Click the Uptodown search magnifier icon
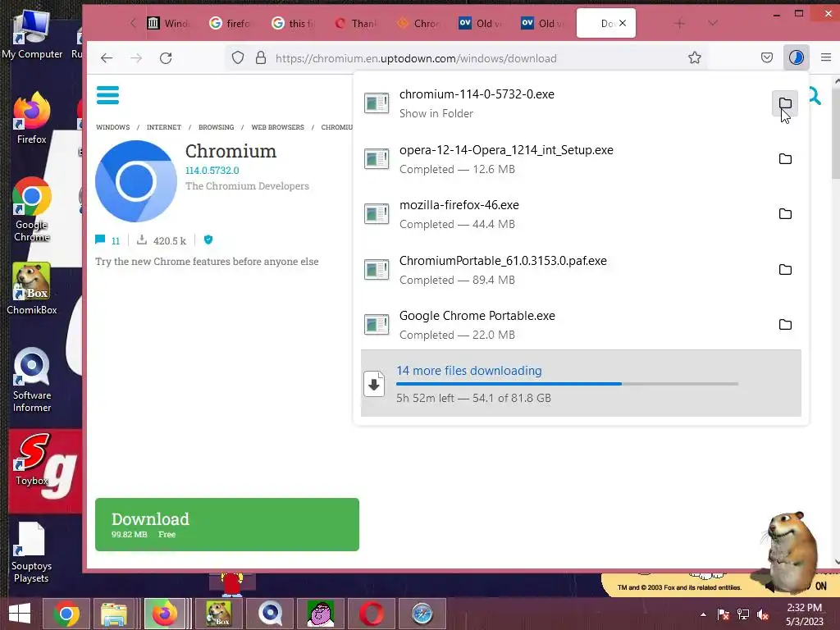Screen dimensions: 840x630 point(815,97)
